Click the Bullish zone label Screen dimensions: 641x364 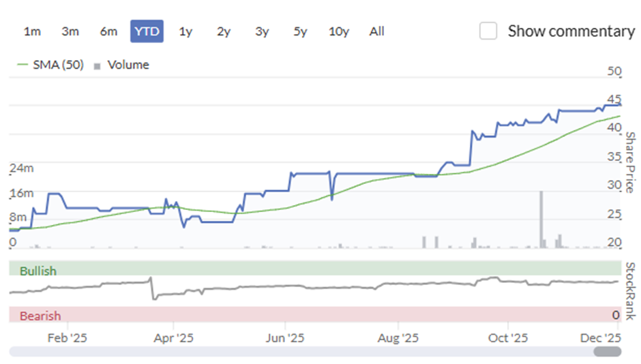pos(38,271)
